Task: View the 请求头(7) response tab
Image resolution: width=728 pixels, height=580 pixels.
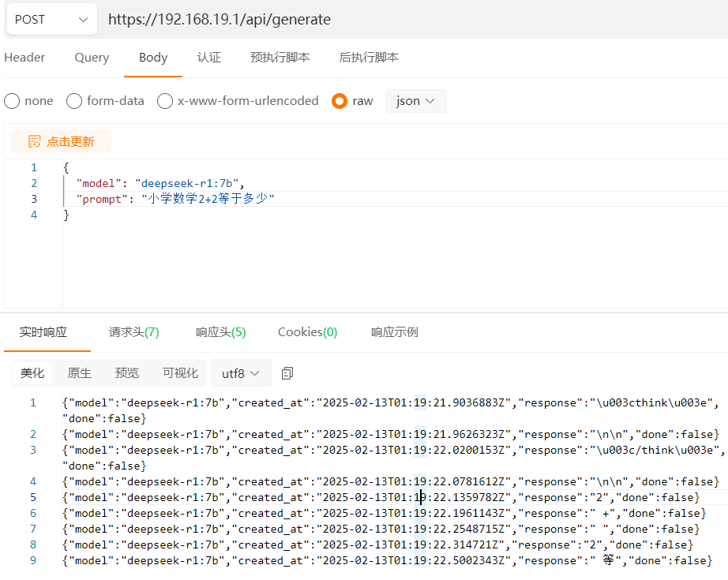Action: pyautogui.click(x=133, y=332)
